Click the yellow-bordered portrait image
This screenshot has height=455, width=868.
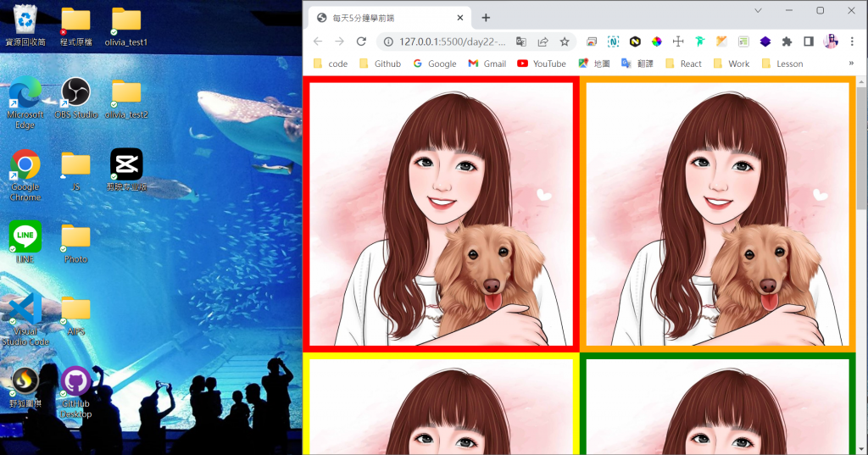[441, 404]
